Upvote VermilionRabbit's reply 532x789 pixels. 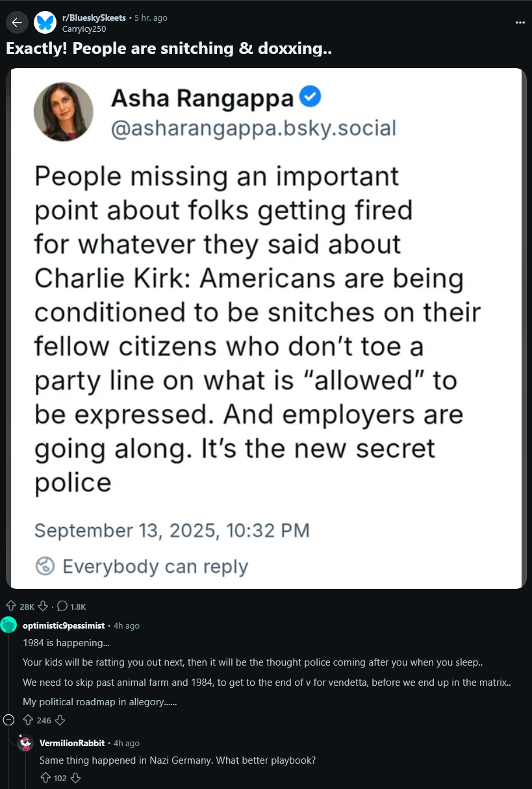pyautogui.click(x=45, y=778)
